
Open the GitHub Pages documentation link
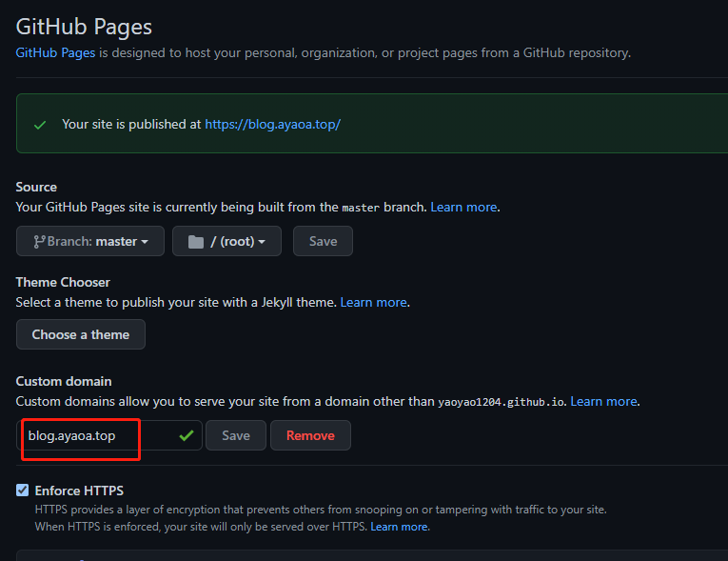coord(55,53)
